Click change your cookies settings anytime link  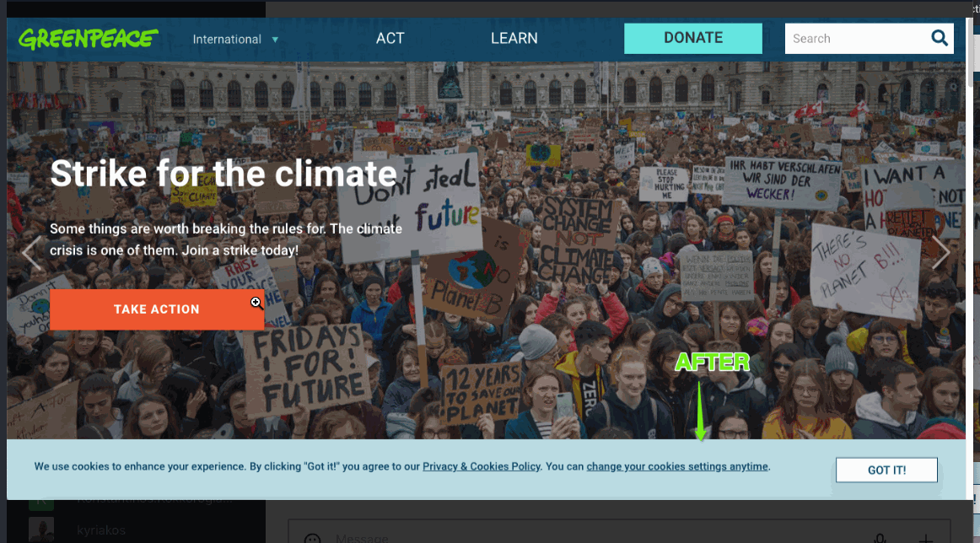click(x=677, y=466)
